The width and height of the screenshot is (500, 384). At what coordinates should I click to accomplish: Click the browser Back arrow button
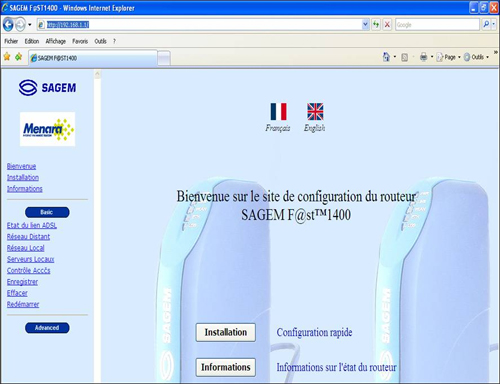[8, 25]
